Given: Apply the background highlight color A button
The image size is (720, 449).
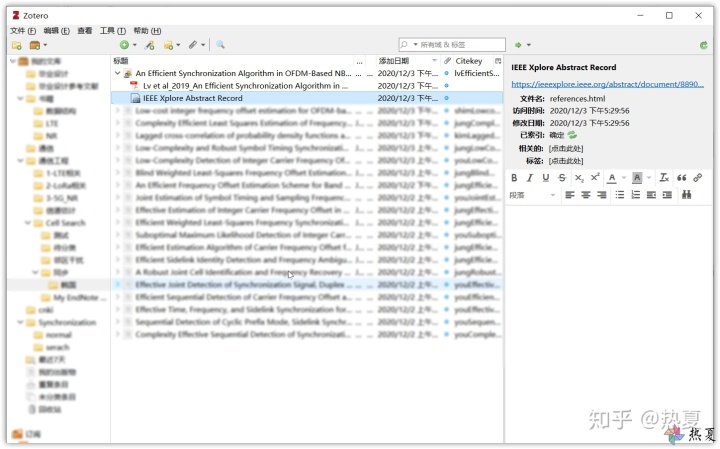Looking at the screenshot, I should (637, 178).
